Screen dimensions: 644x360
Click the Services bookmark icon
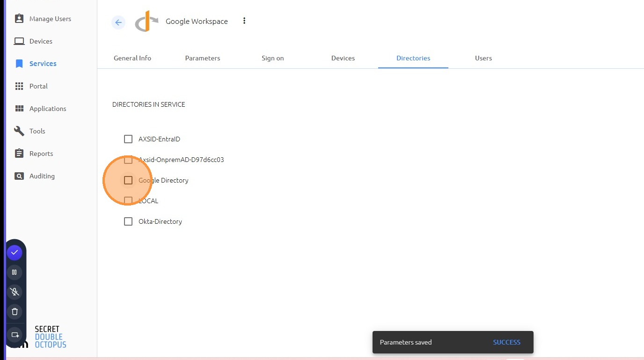(x=19, y=64)
